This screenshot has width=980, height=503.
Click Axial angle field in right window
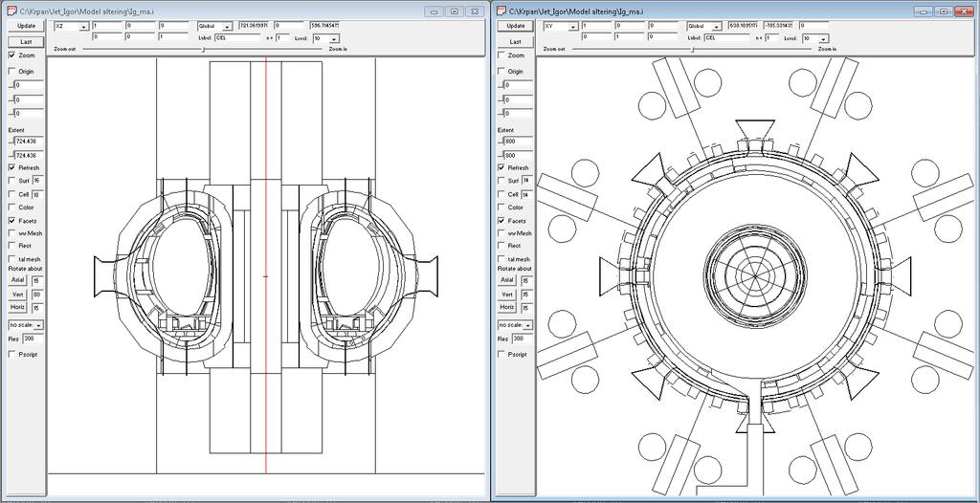point(527,280)
